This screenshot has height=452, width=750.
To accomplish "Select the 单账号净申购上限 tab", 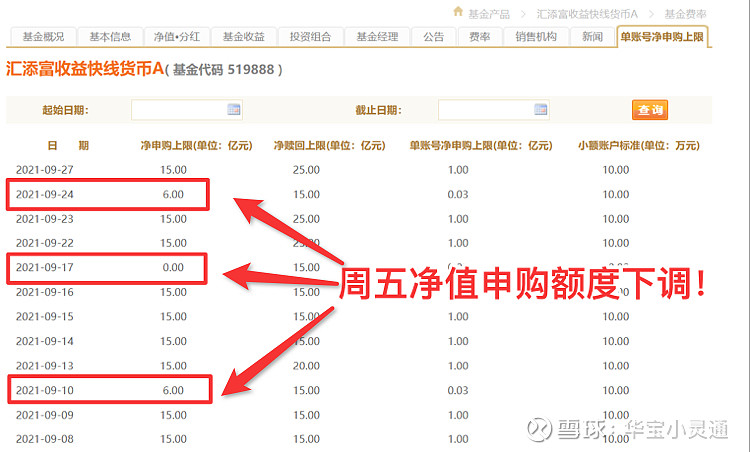I will (662, 37).
